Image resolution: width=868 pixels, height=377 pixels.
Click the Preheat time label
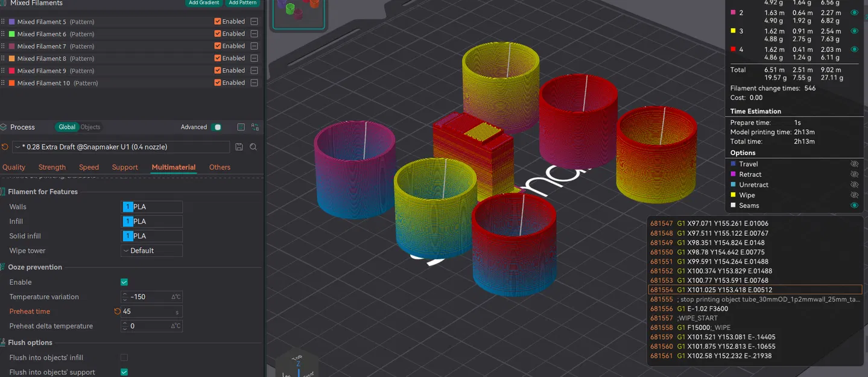pos(30,312)
